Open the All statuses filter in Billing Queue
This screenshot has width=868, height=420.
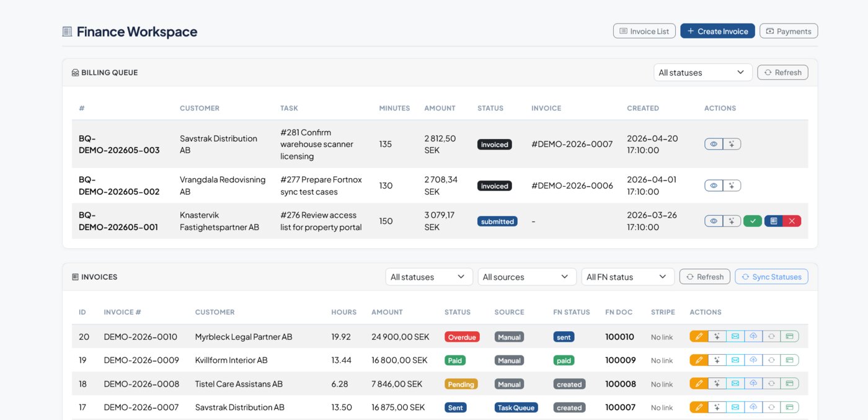pyautogui.click(x=702, y=72)
